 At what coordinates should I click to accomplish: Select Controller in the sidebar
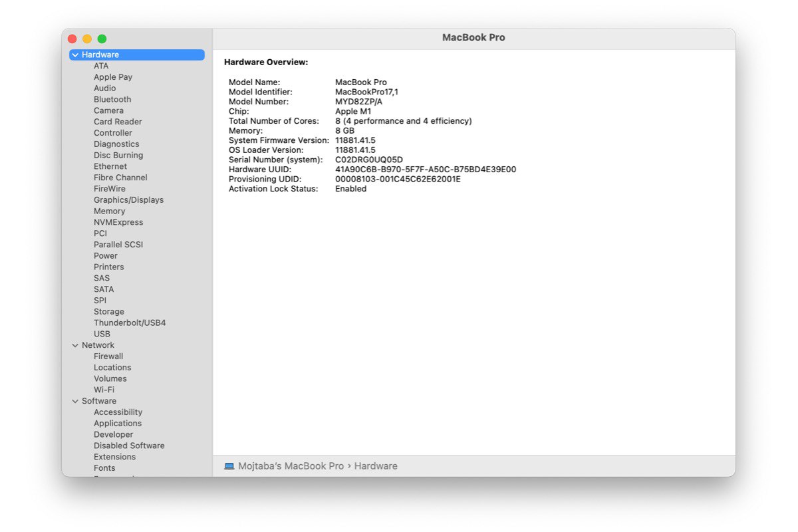pyautogui.click(x=113, y=133)
